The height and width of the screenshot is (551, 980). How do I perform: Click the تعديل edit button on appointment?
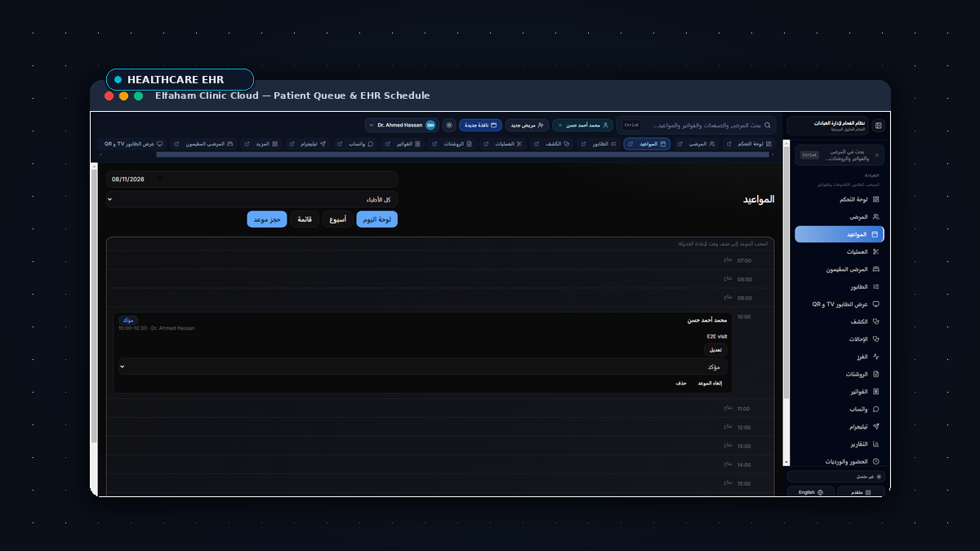[x=715, y=349]
